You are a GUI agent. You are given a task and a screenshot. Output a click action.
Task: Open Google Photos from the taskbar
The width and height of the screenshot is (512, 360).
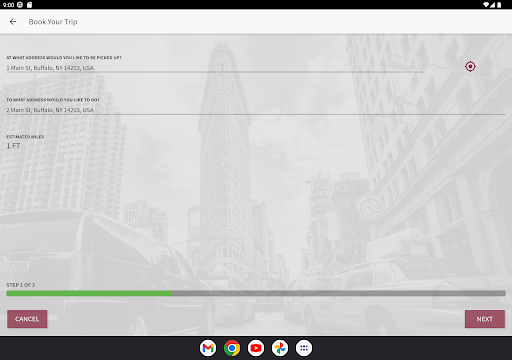click(x=280, y=348)
